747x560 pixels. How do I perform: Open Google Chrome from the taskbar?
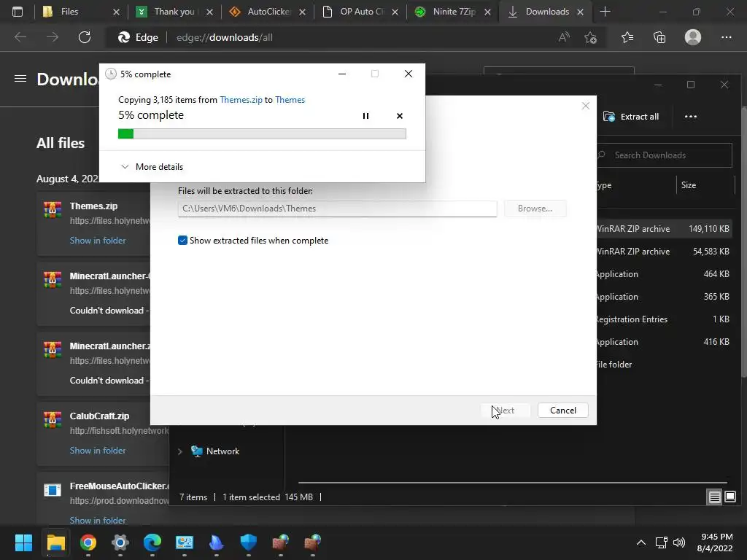(88, 542)
